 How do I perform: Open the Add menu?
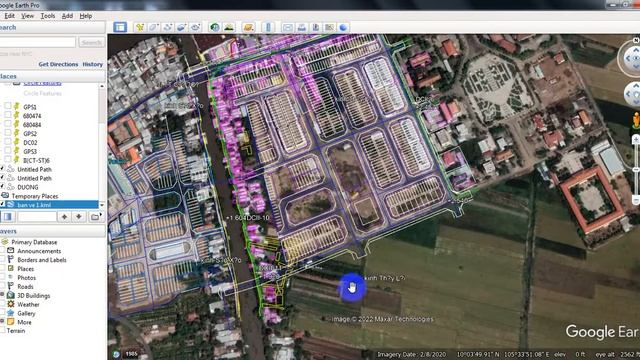click(x=67, y=16)
